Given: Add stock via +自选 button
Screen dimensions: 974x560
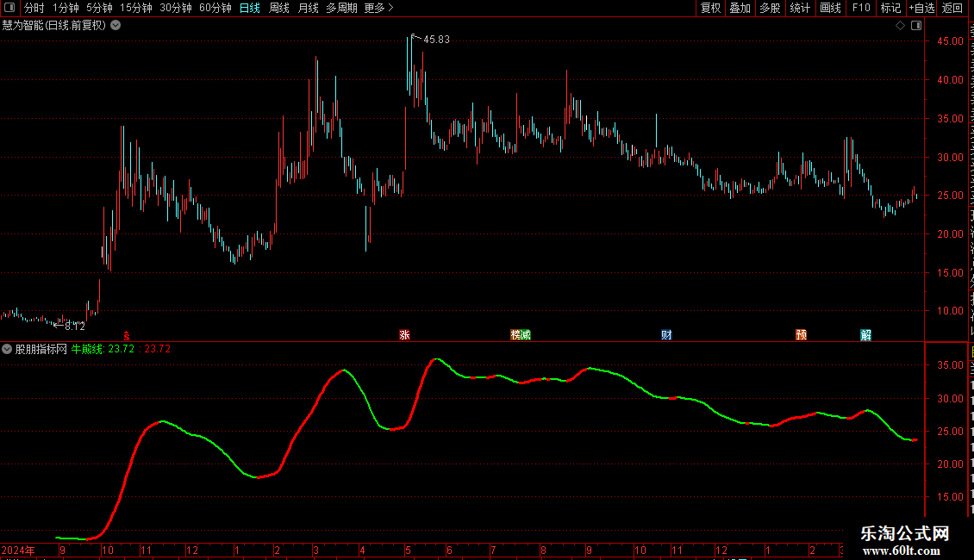Looking at the screenshot, I should point(921,8).
